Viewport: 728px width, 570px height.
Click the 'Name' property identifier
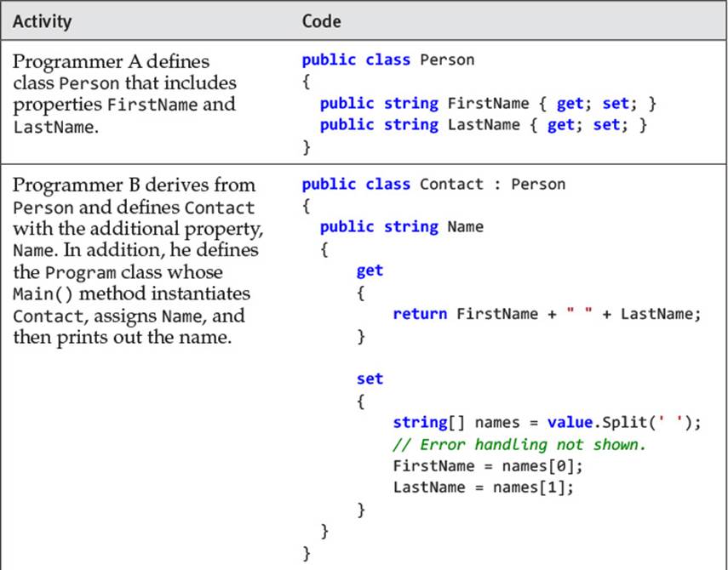(x=465, y=227)
